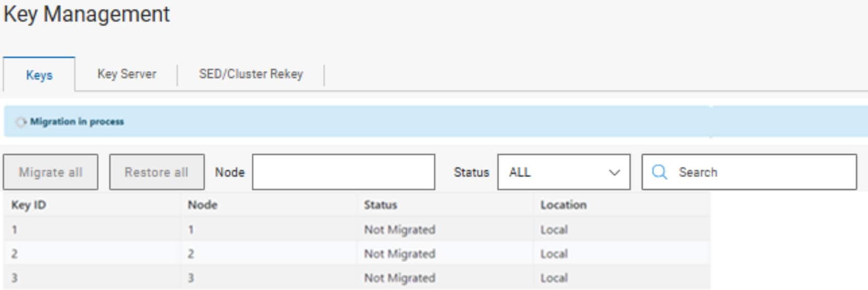Image resolution: width=868 pixels, height=290 pixels.
Task: Click Local location for key 1
Action: (554, 229)
